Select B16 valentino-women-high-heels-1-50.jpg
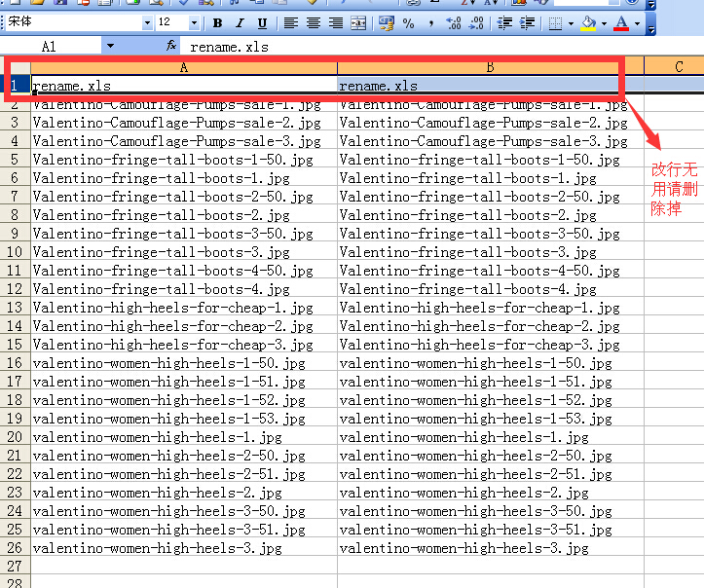This screenshot has height=588, width=704. pos(491,363)
